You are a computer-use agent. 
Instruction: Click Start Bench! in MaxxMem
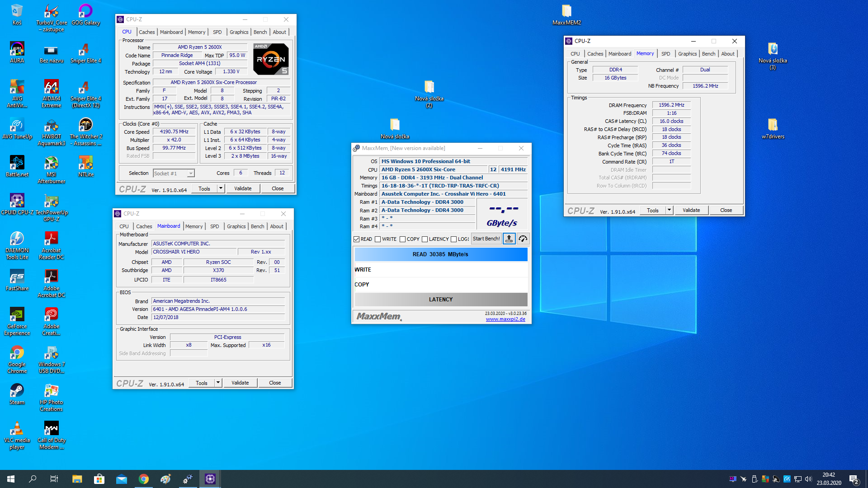coord(486,239)
